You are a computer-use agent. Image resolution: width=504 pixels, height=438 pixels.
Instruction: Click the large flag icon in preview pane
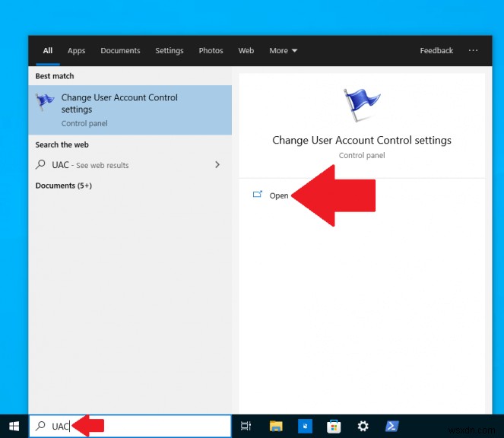(362, 105)
